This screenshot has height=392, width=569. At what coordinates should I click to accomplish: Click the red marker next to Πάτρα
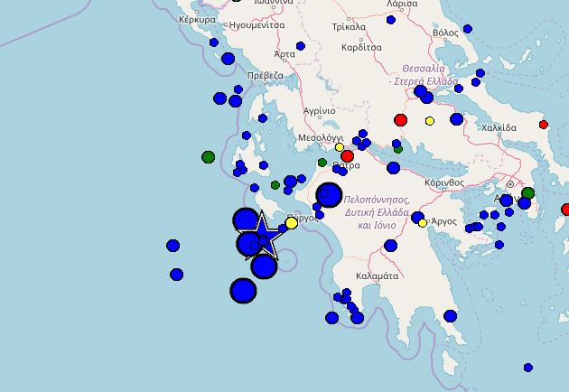[347, 156]
